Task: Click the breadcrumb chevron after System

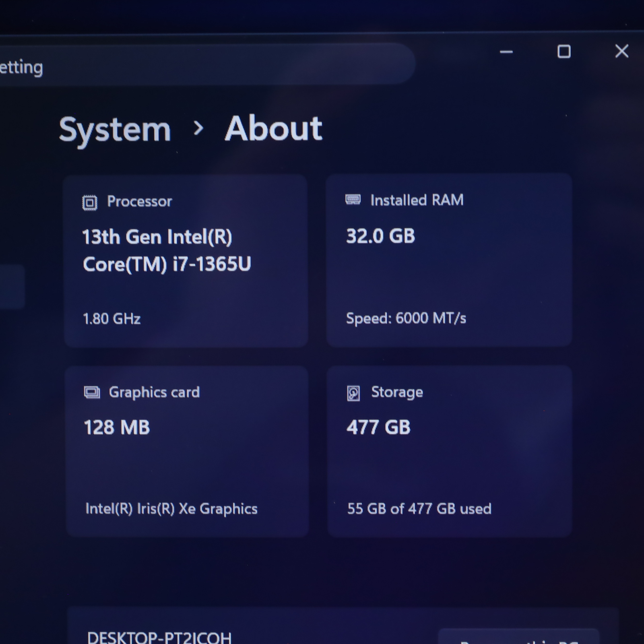Action: coord(198,128)
